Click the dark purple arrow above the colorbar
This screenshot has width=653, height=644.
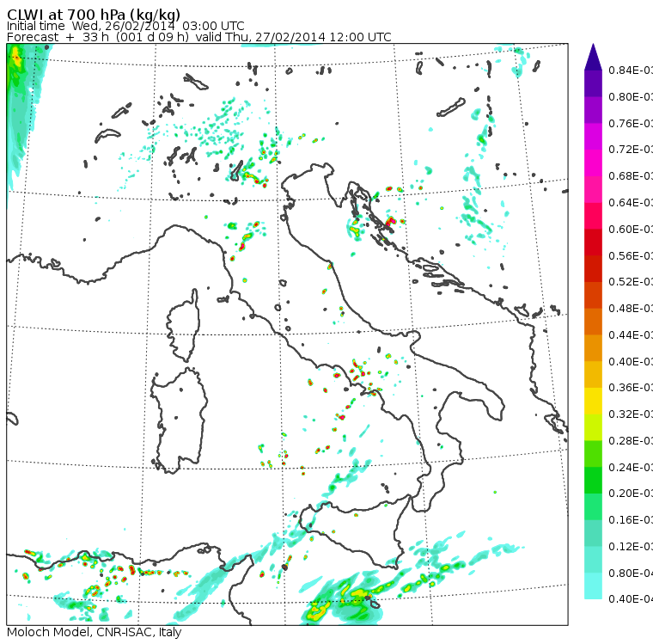tap(593, 56)
